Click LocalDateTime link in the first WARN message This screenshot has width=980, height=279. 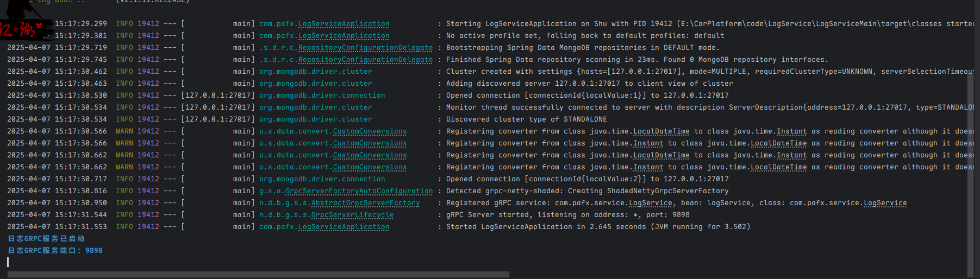[x=661, y=131]
